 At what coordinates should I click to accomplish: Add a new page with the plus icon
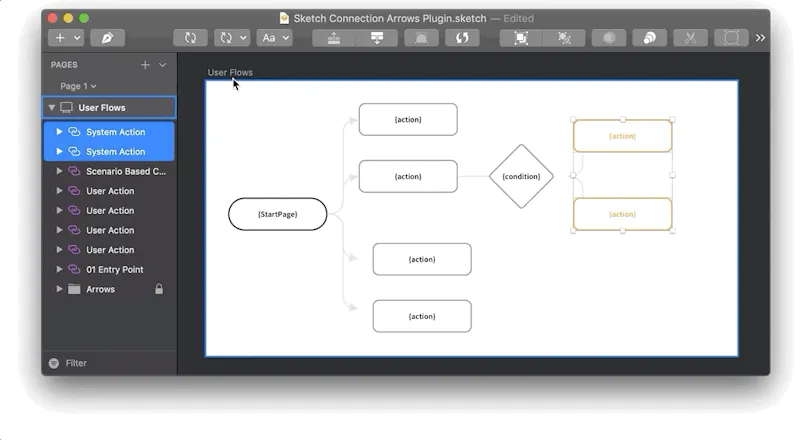[x=145, y=65]
